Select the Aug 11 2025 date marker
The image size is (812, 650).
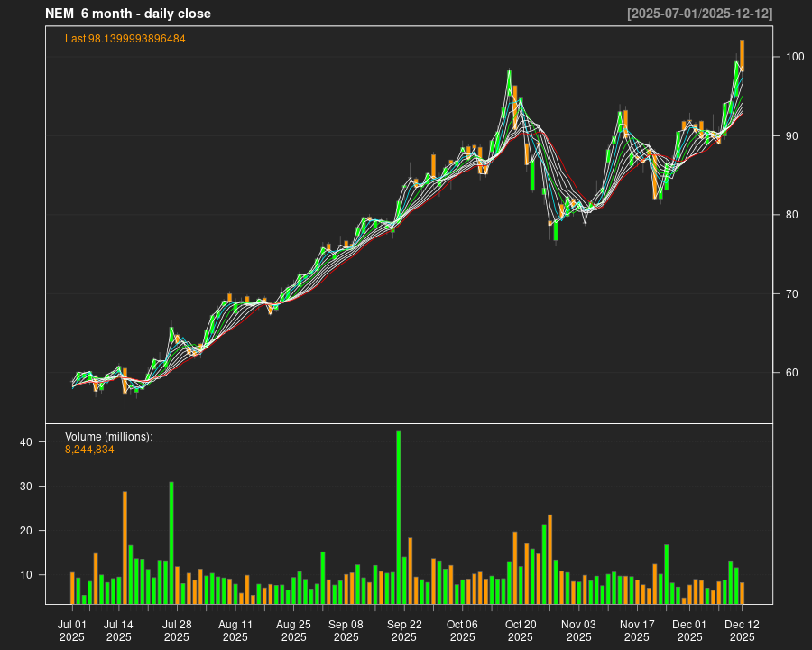tap(235, 630)
